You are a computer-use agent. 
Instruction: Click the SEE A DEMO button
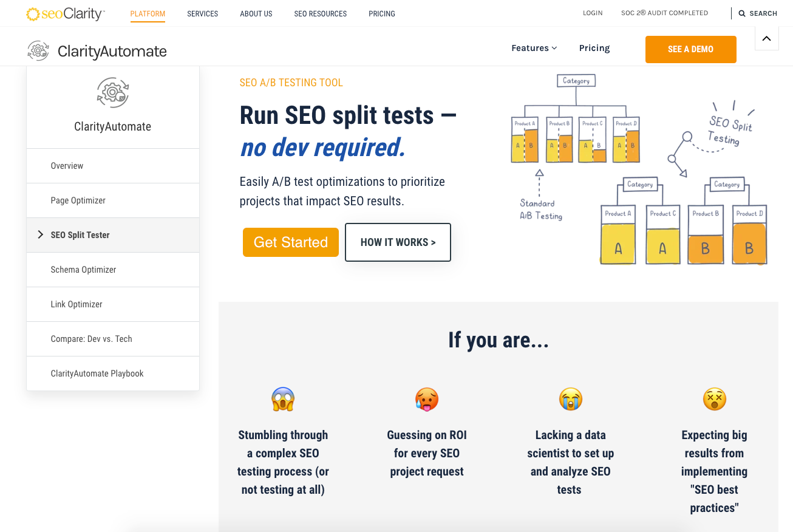[691, 49]
